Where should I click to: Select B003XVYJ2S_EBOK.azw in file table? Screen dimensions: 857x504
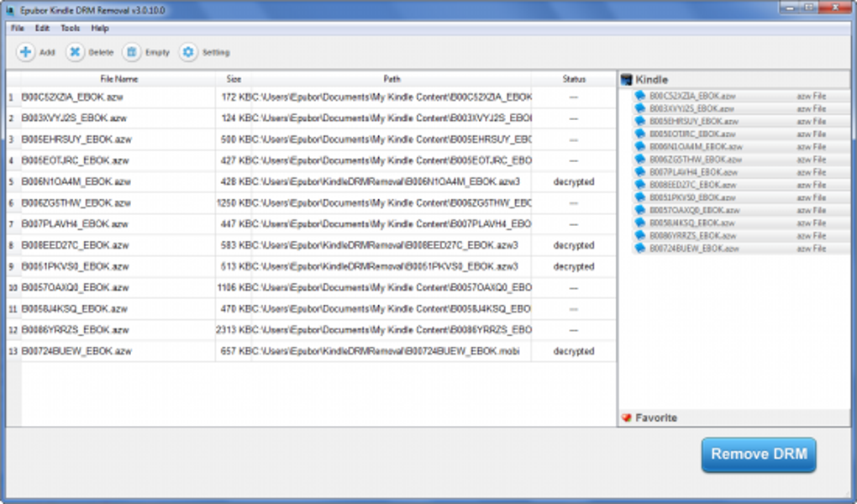tap(74, 118)
